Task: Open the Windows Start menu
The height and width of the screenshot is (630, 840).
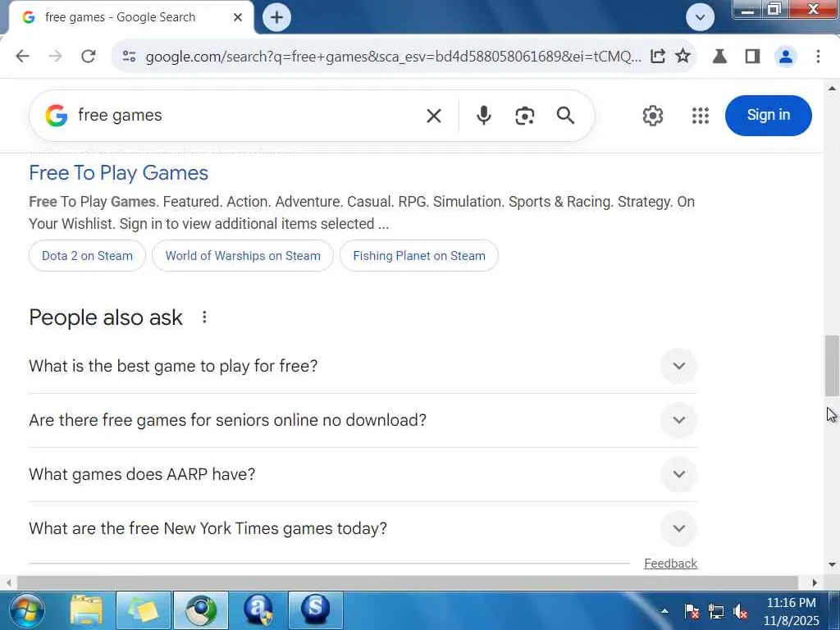Action: [27, 610]
